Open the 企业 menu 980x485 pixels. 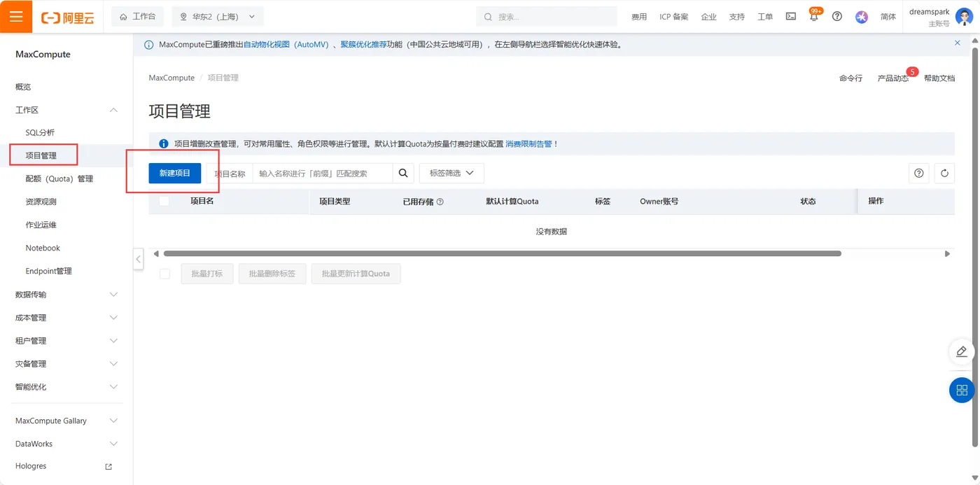tap(709, 17)
